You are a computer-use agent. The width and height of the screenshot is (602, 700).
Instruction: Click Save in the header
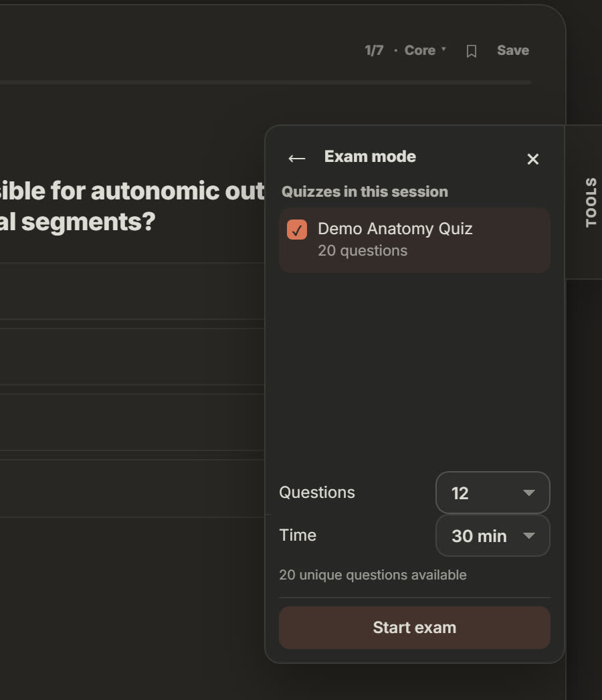point(513,50)
